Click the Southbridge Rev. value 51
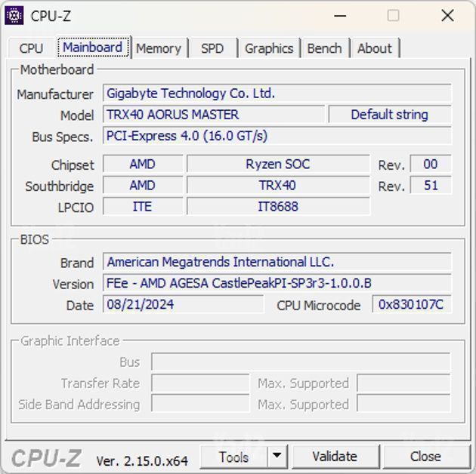Screen dimensions: 476x474 pos(431,185)
